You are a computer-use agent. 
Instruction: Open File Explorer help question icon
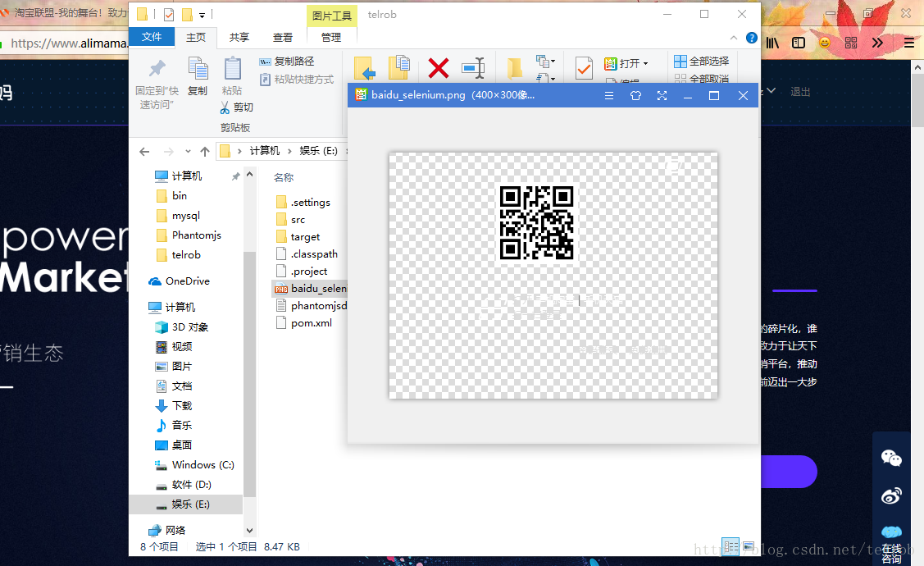(752, 38)
